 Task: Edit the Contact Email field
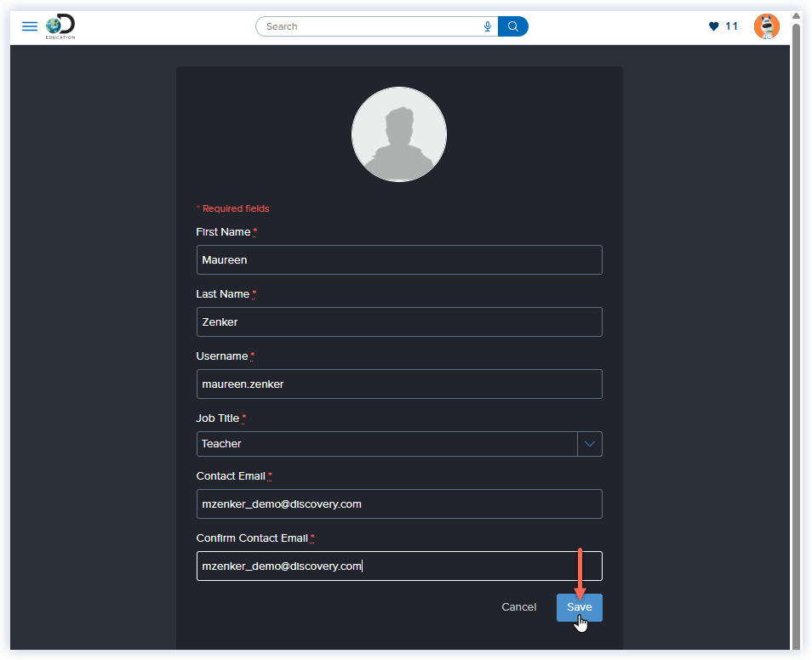coord(399,504)
